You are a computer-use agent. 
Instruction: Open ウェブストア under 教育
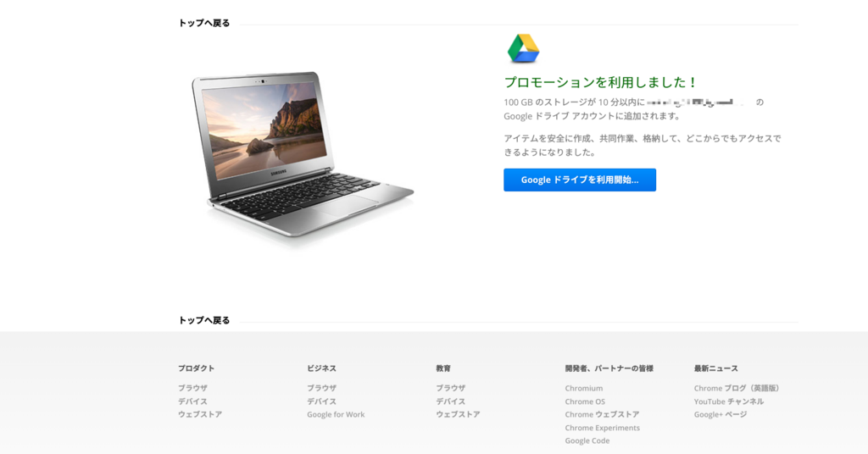(x=458, y=414)
